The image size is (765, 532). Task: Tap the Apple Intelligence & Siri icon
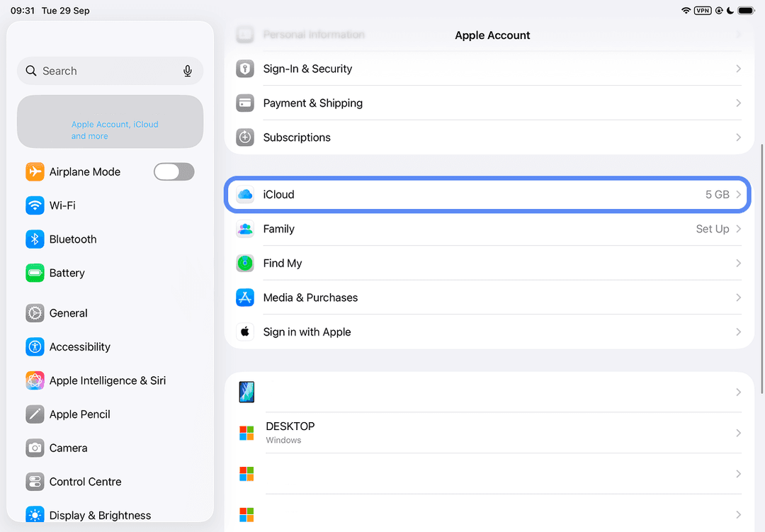(x=35, y=380)
